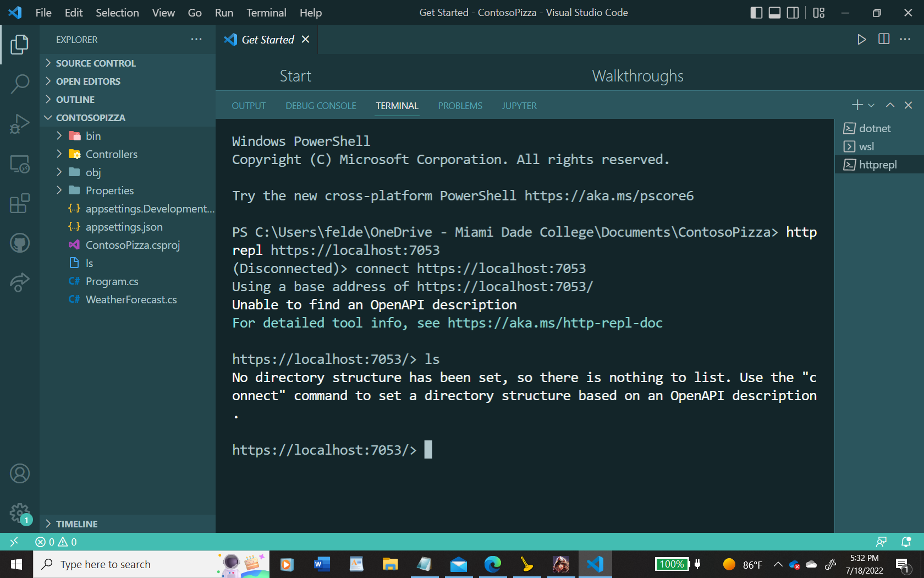
Task: Open ContosoPizza.csproj file
Action: click(128, 245)
